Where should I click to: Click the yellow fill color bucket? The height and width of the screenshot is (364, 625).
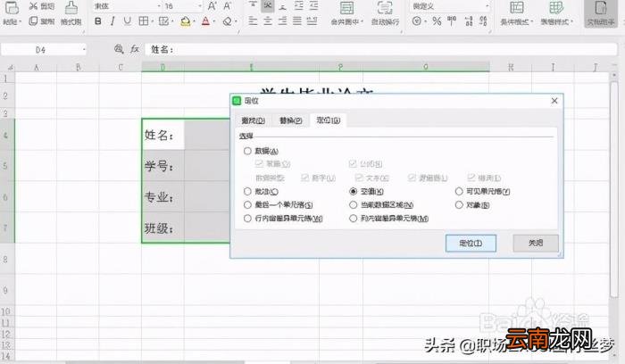coord(186,21)
